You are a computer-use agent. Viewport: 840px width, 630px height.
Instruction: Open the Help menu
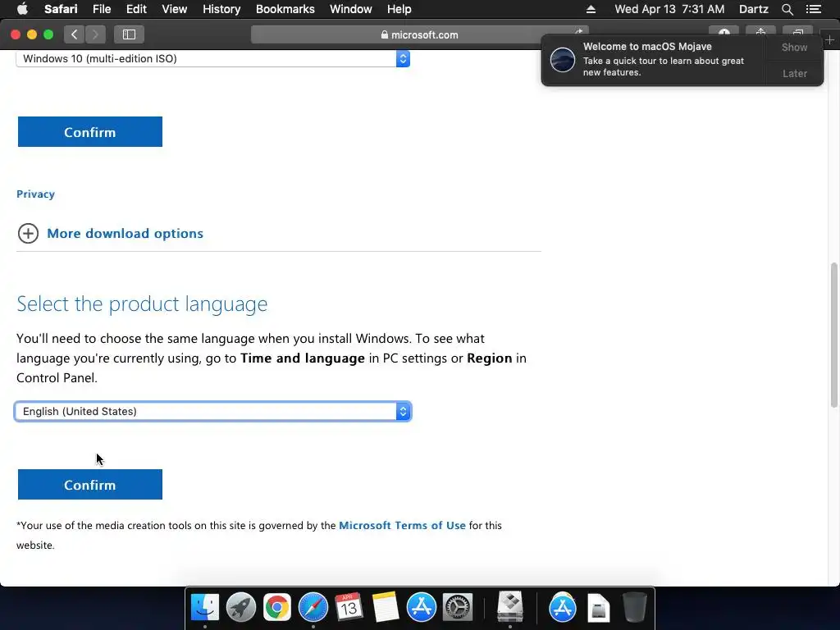[x=399, y=9]
